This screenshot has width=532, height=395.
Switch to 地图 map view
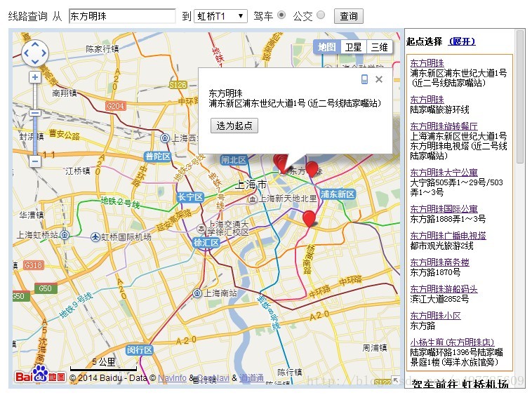click(x=327, y=47)
